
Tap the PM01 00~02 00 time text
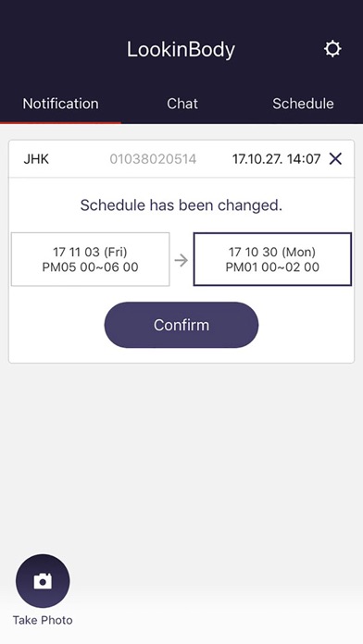272,267
